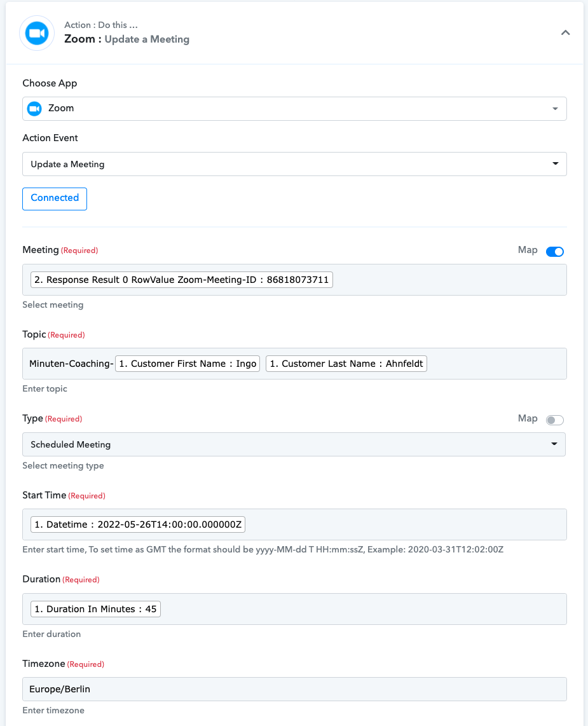Viewport: 588px width, 726px height.
Task: Click the 'Zoom : Update a Meeting' header title
Action: point(126,39)
